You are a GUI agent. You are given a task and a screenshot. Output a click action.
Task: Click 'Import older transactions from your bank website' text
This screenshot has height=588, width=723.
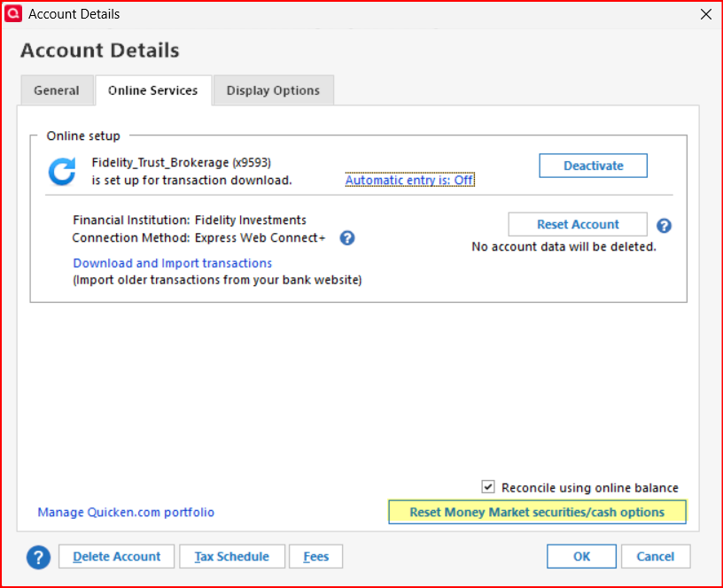click(x=217, y=280)
